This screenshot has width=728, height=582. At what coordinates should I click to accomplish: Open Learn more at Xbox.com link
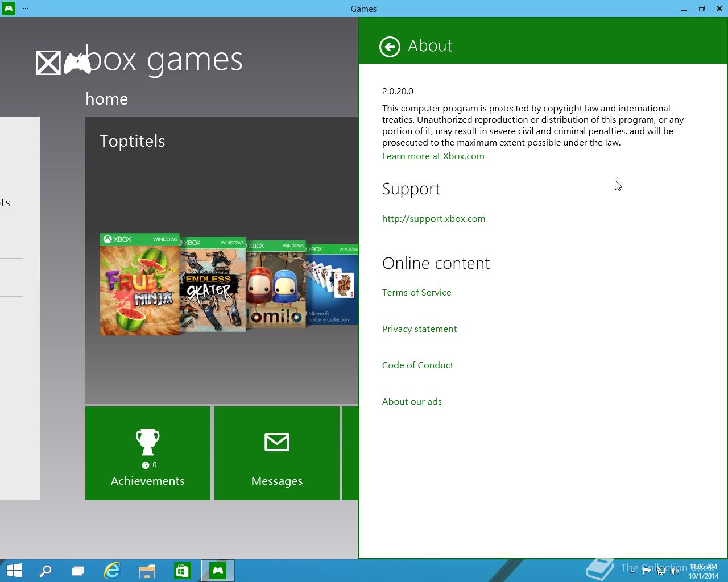tap(433, 156)
